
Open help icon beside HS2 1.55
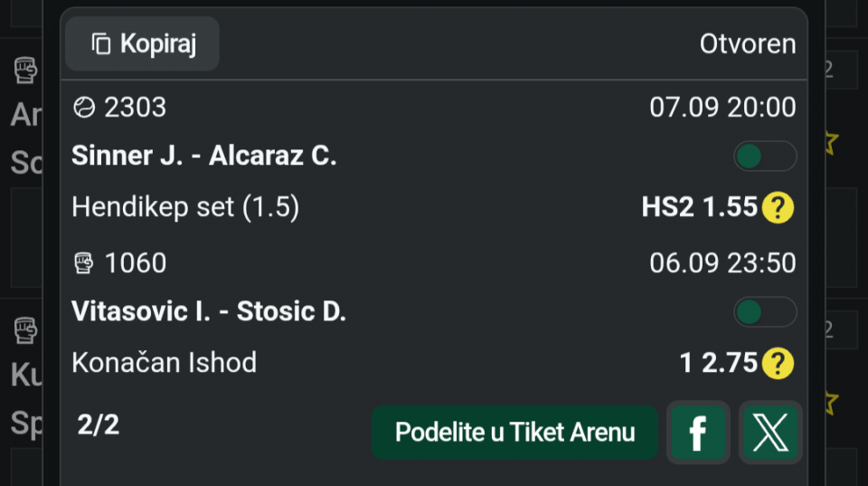click(778, 207)
